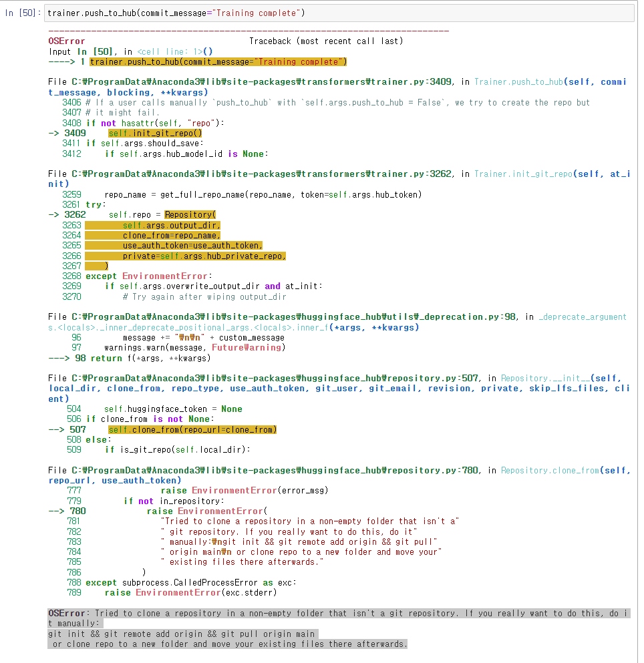Click 'if not in_repository:' on line 779

174,501
